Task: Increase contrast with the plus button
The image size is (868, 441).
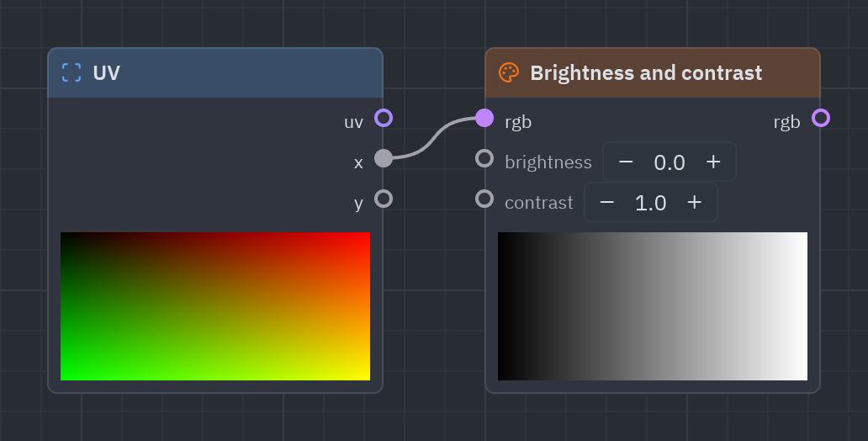Action: 695,202
